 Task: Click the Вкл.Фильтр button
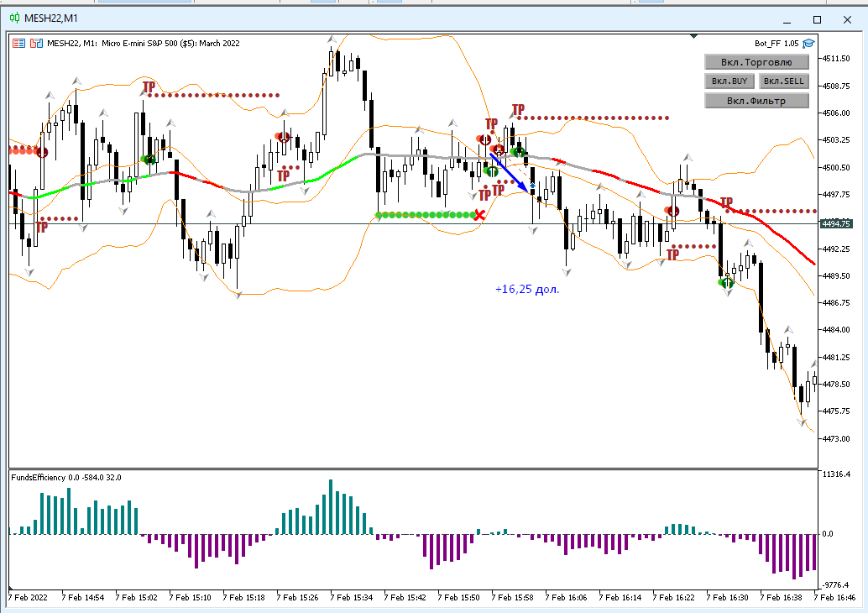click(x=756, y=101)
